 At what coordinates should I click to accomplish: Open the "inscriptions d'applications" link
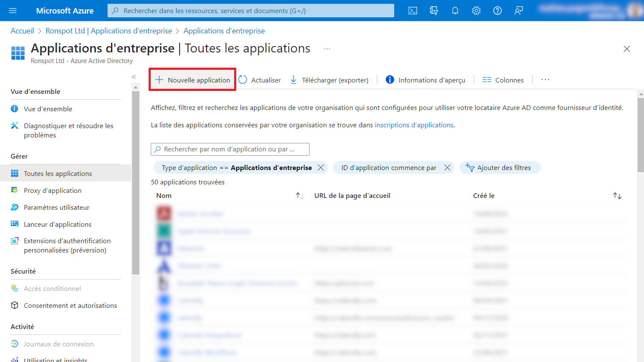414,125
